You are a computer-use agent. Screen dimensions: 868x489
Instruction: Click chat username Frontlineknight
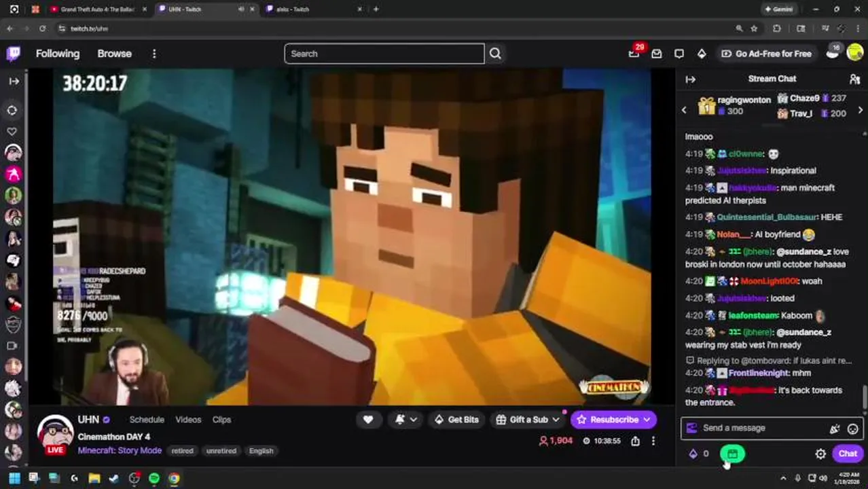(x=759, y=373)
